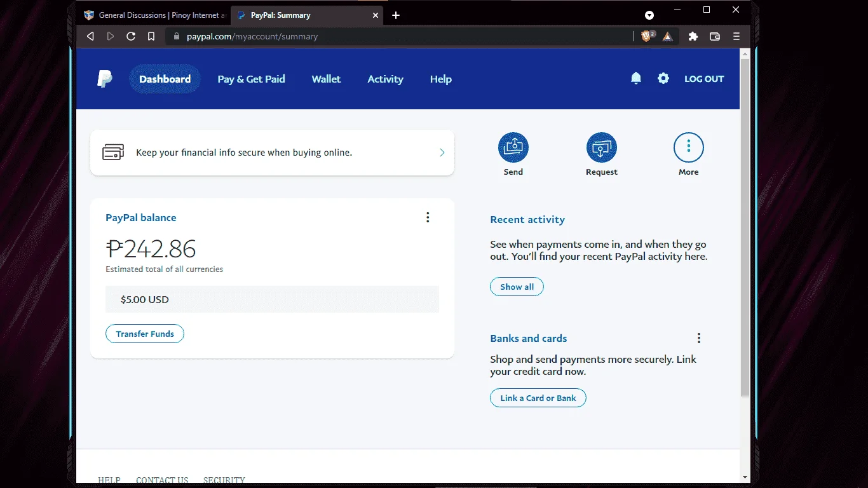This screenshot has width=868, height=488.
Task: Click Estimated total of all currencies text
Action: (x=165, y=269)
